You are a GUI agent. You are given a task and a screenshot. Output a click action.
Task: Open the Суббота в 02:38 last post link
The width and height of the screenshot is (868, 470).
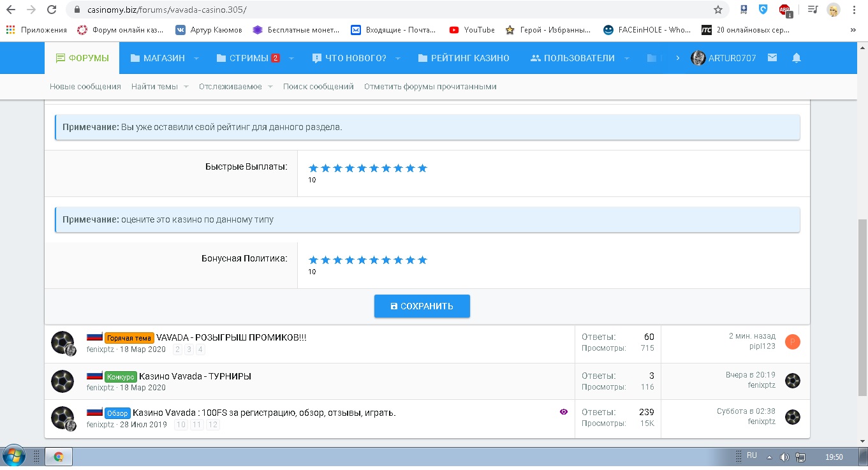click(746, 411)
